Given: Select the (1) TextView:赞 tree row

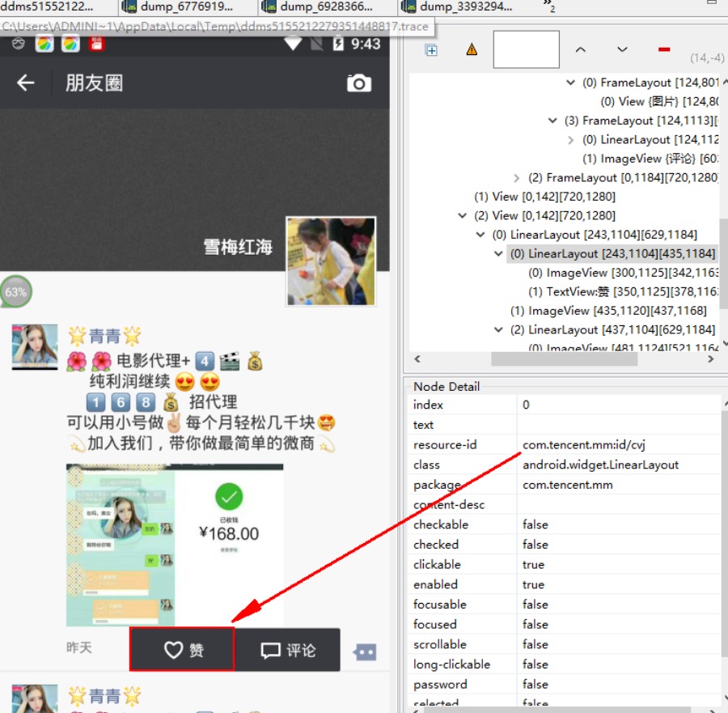Looking at the screenshot, I should coord(624,291).
